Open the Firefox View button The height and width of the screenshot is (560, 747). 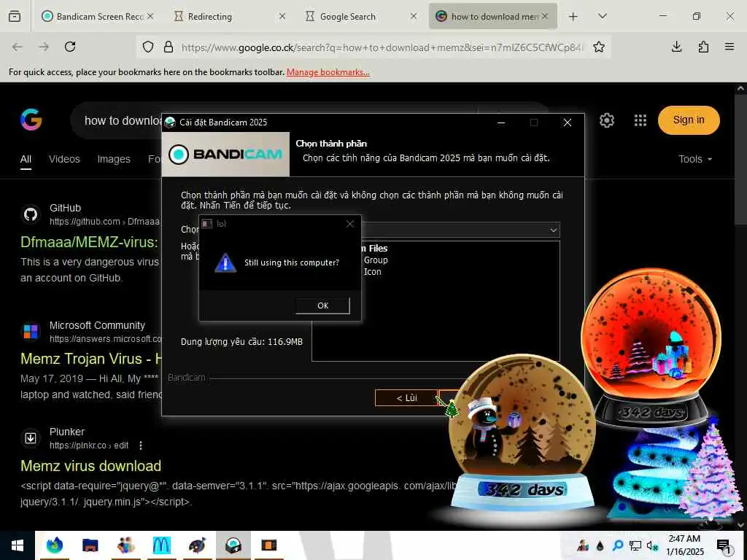point(15,17)
